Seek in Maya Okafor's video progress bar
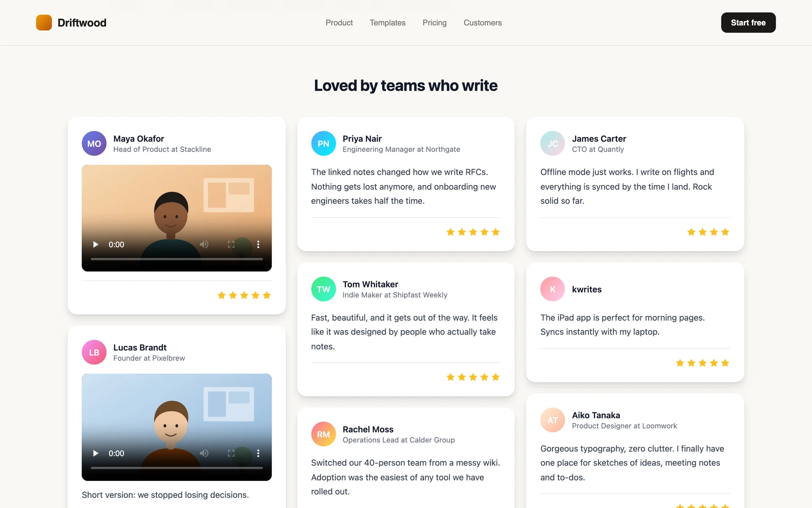The image size is (812, 508). coord(177,259)
